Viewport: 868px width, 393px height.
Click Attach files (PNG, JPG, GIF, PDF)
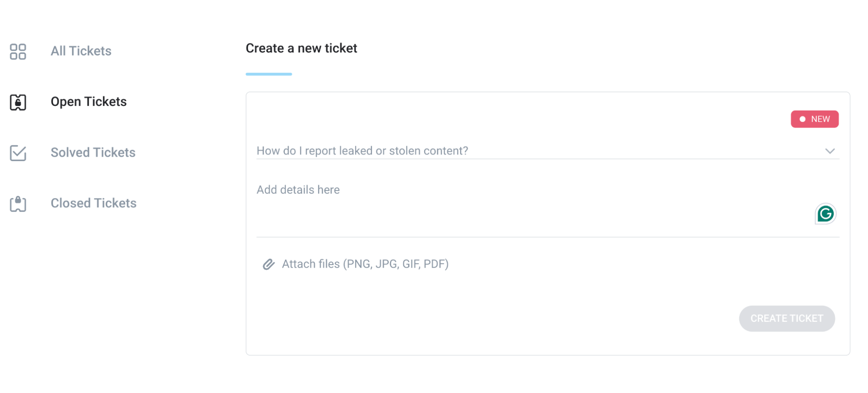[365, 264]
